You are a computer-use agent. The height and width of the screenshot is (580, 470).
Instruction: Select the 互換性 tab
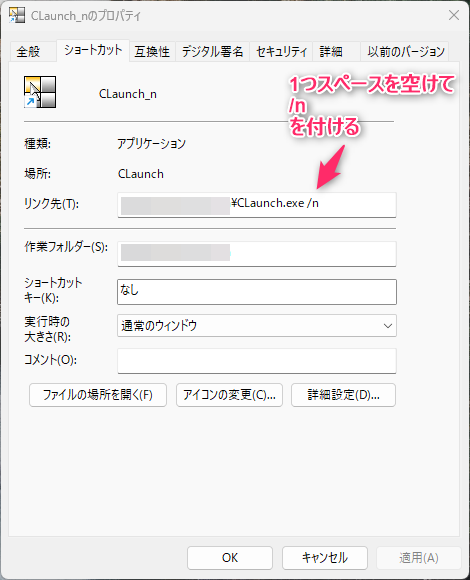coord(152,51)
